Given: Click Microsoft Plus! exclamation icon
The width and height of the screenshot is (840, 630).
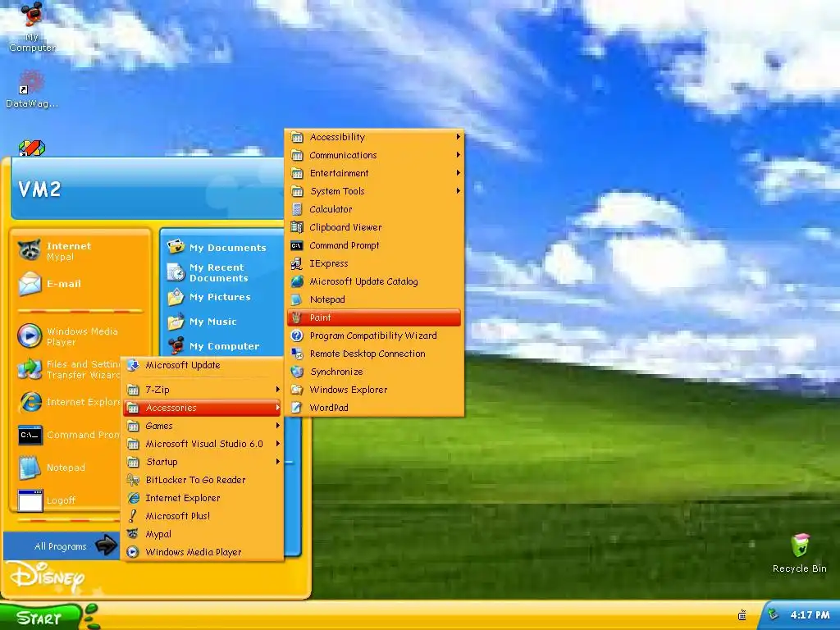Looking at the screenshot, I should click(133, 516).
